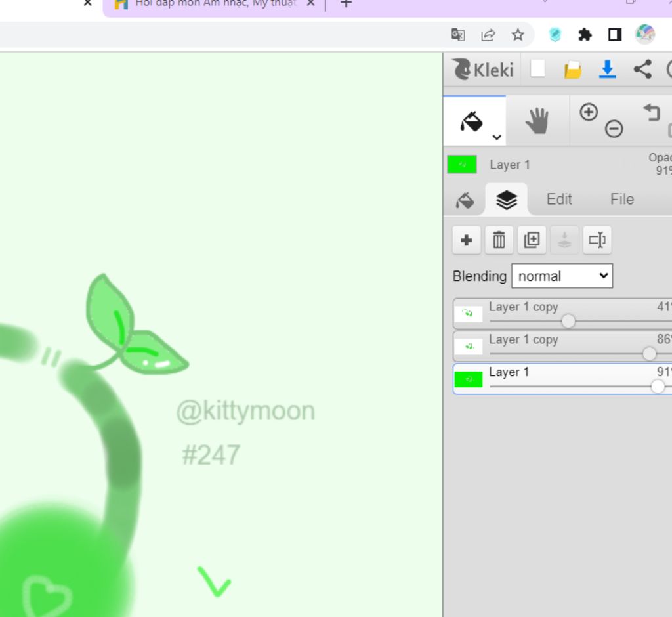This screenshot has height=617, width=672.
Task: Close the Hỏi đáp môn Âm nhạc tab
Action: [310, 3]
